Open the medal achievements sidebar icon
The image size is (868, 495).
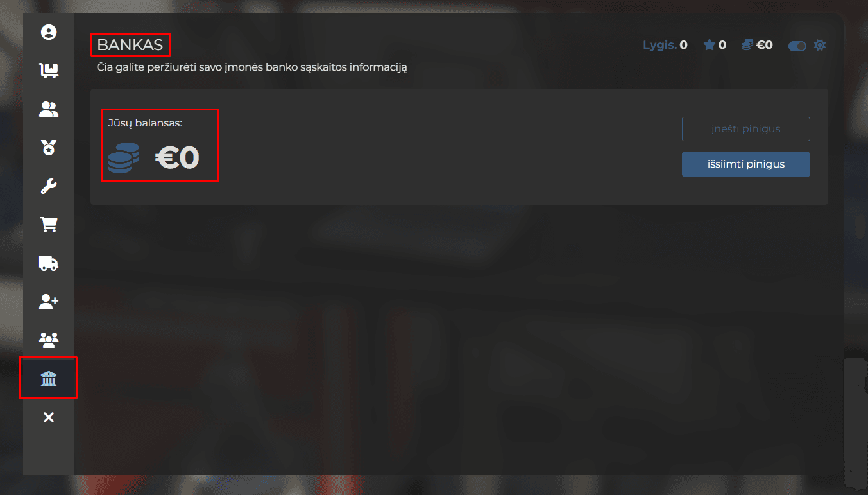click(x=49, y=148)
